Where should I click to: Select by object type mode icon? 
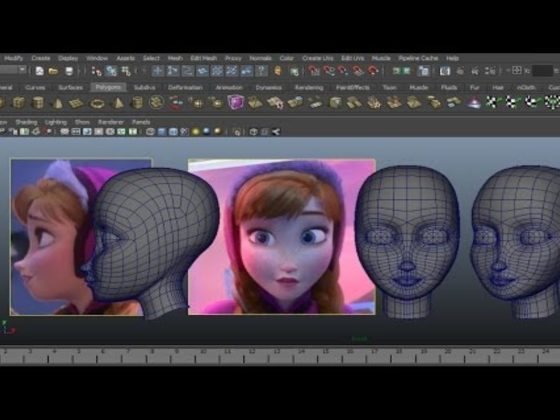pyautogui.click(x=111, y=71)
